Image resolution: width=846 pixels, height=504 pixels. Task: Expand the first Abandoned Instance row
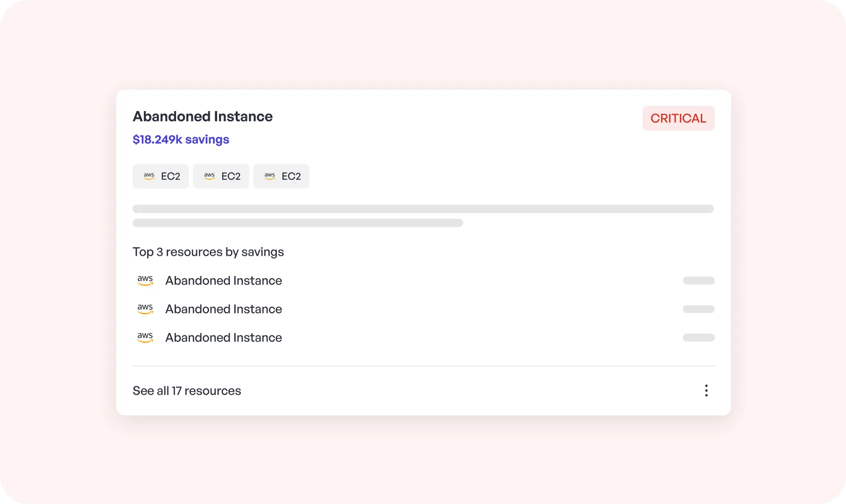coord(224,280)
